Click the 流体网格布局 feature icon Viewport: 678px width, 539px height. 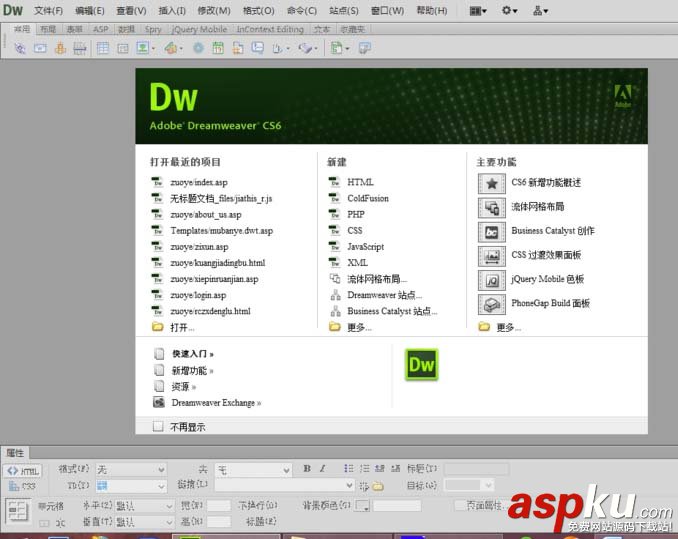492,207
